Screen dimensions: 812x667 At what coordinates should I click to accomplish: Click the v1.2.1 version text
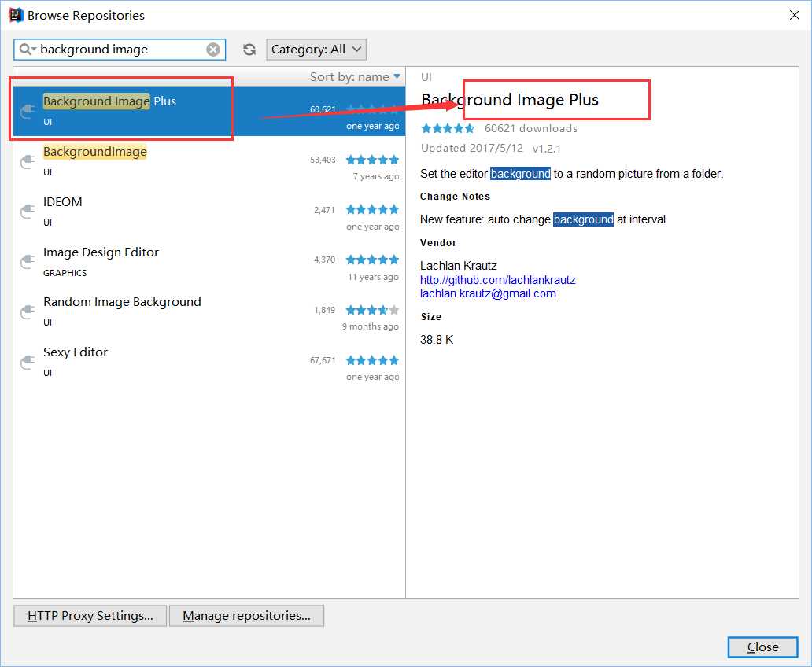[547, 149]
